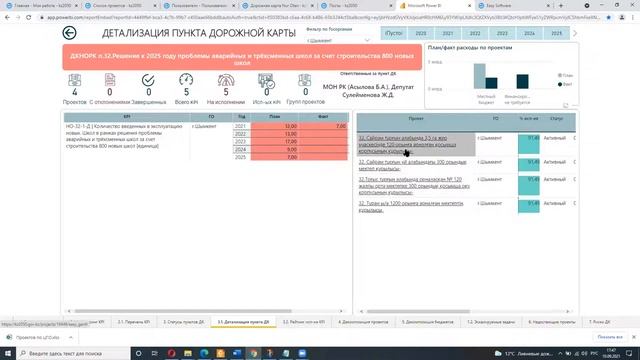
Task: Click План column header in KPI table
Action: 275,117
